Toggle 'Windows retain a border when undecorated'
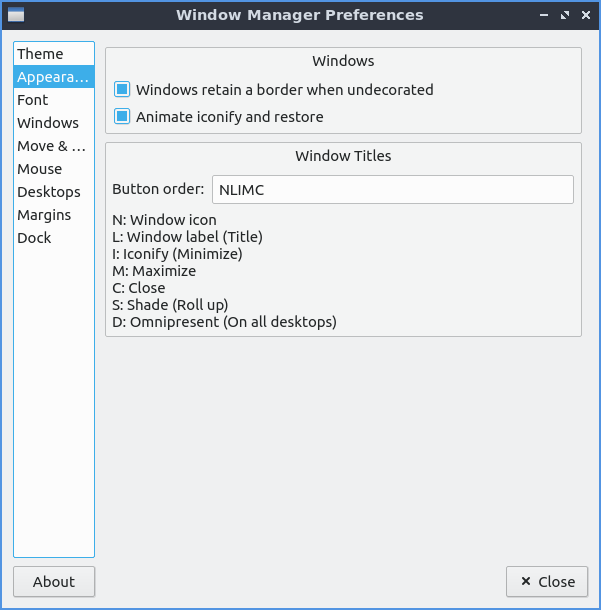This screenshot has height=610, width=601. pyautogui.click(x=123, y=90)
